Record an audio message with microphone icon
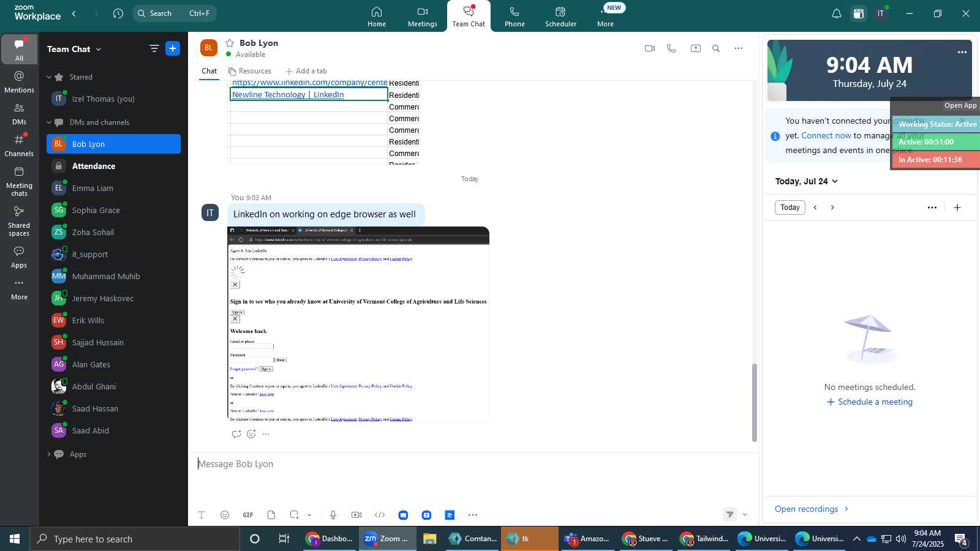980x551 pixels. coord(333,515)
